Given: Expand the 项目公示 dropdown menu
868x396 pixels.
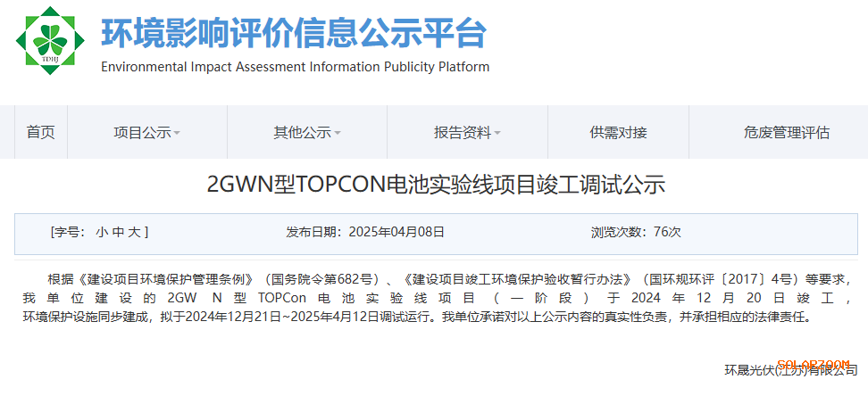Looking at the screenshot, I should click(146, 132).
